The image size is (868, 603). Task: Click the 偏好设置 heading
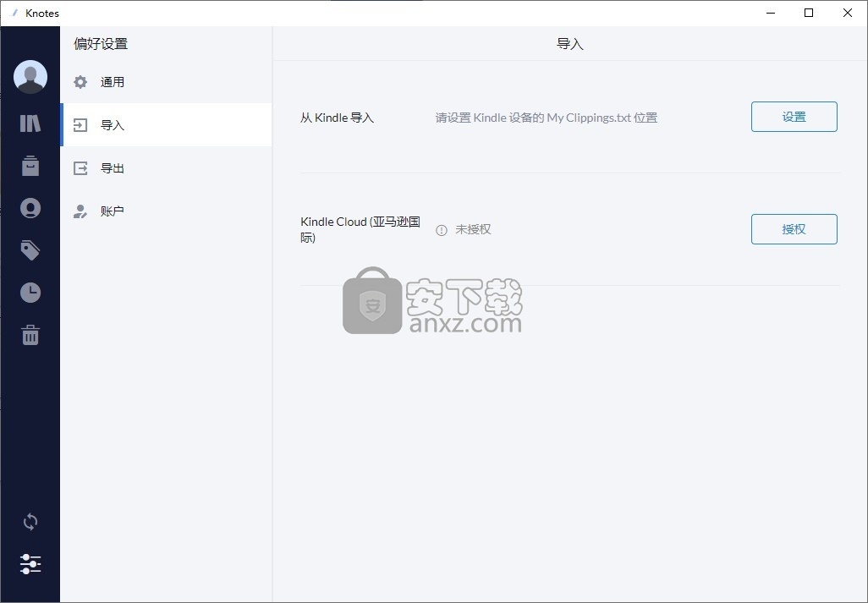click(x=101, y=44)
